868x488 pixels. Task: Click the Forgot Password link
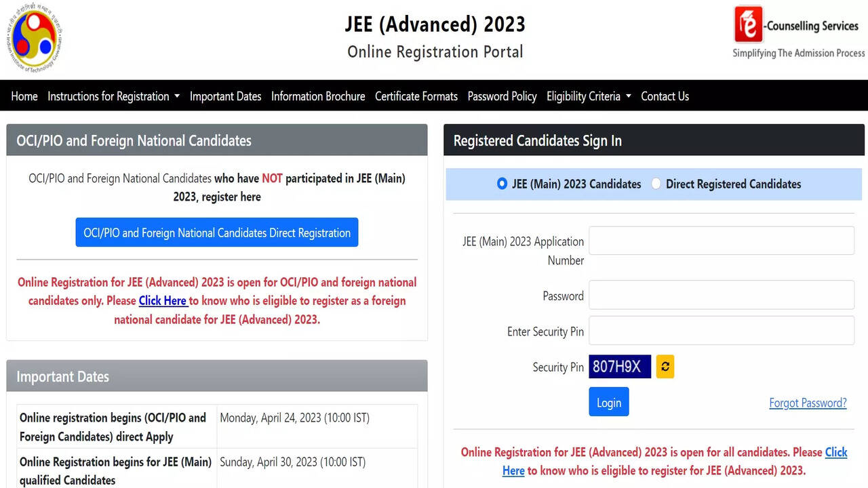tap(808, 403)
